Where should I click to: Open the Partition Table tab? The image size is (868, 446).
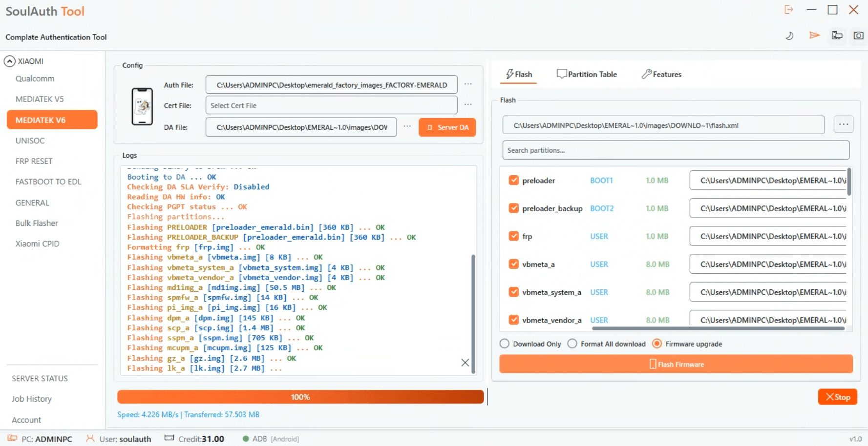pyautogui.click(x=587, y=74)
